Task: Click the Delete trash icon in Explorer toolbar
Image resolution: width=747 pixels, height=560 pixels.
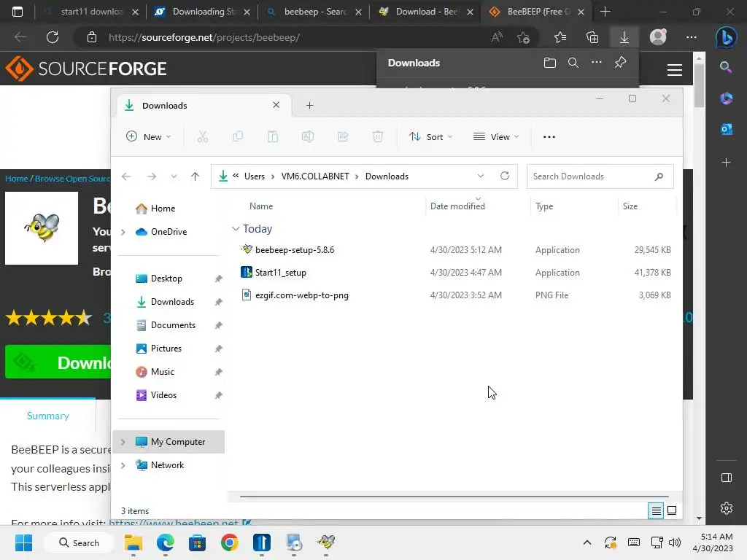Action: coord(378,137)
